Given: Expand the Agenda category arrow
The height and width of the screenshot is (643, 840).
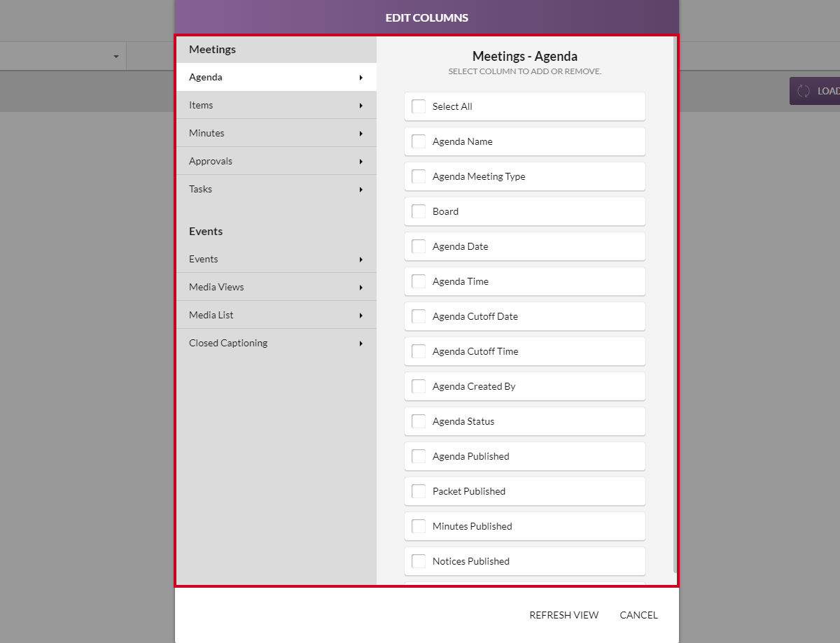Looking at the screenshot, I should pyautogui.click(x=361, y=78).
